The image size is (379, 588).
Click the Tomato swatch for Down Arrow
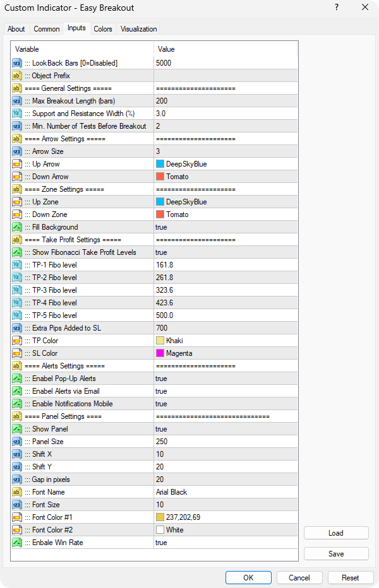point(160,177)
